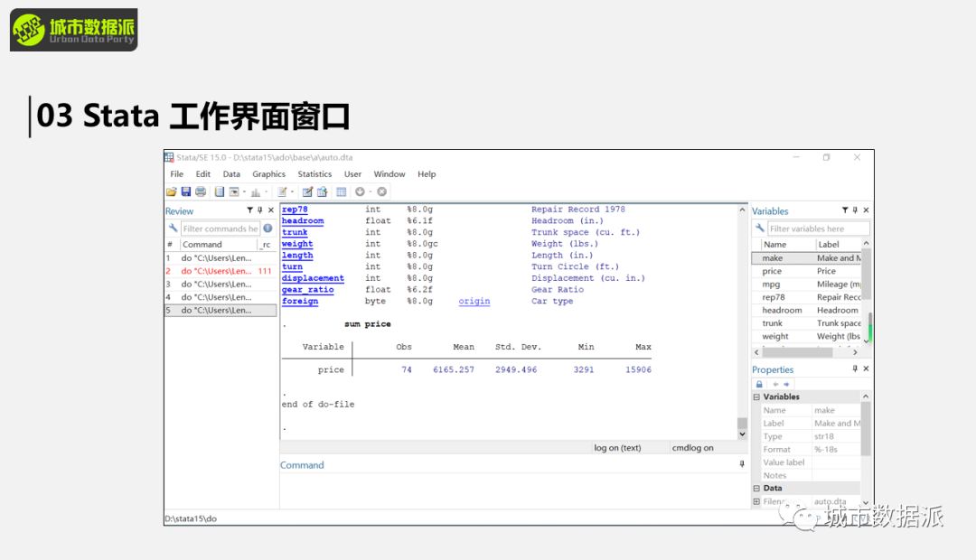976x560 pixels.
Task: Open the Statistics menu
Action: (x=314, y=174)
